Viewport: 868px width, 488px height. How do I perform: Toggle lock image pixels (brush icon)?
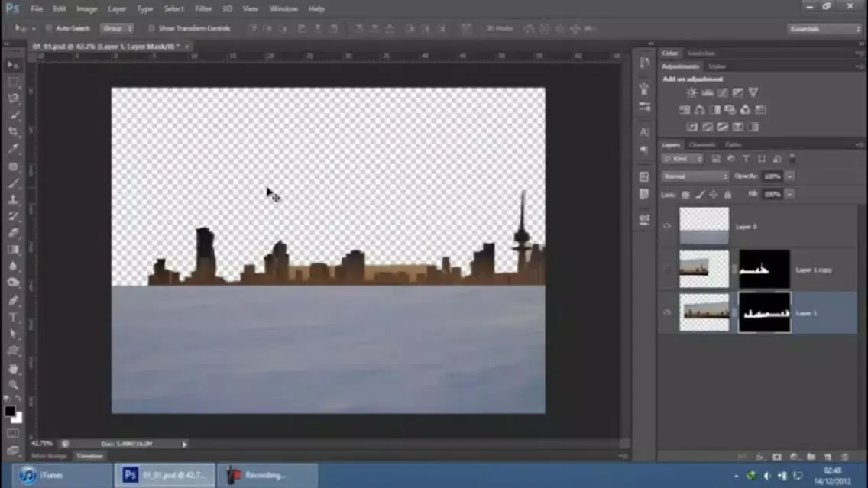coord(700,194)
